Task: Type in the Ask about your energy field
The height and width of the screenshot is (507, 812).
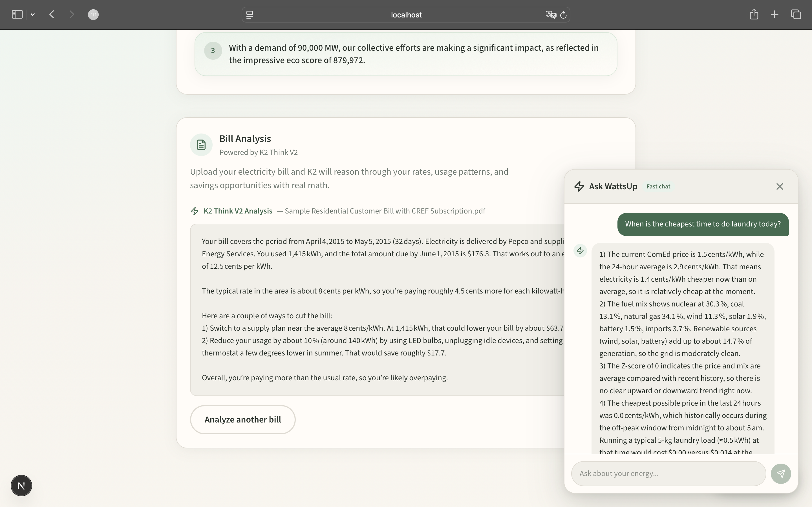Action: click(x=668, y=473)
